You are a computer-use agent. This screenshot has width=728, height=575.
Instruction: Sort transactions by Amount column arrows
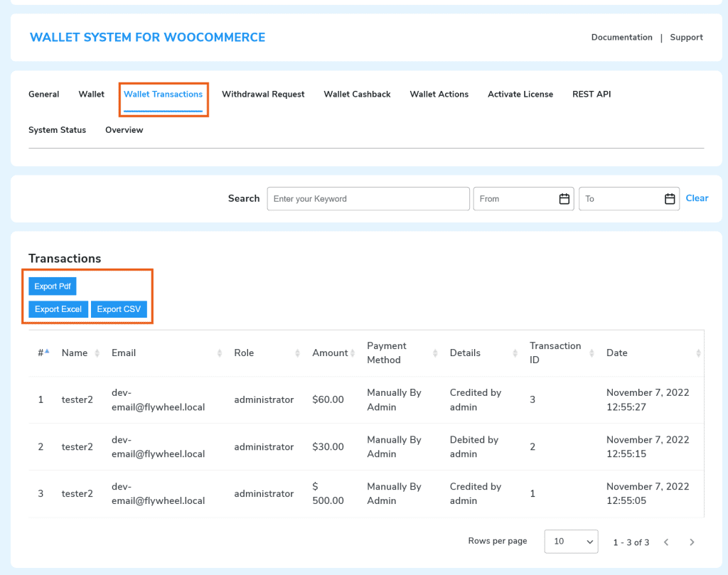coord(353,353)
